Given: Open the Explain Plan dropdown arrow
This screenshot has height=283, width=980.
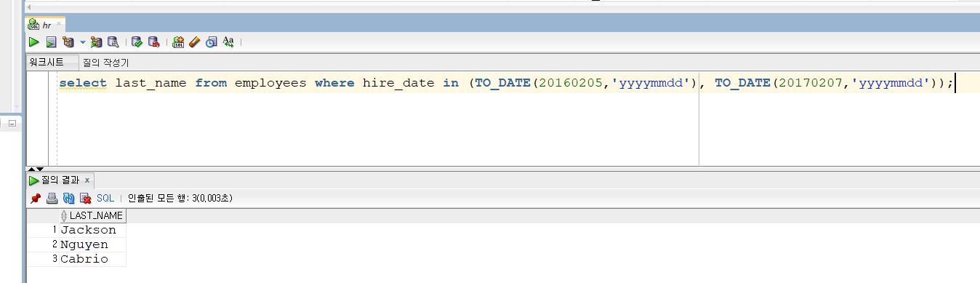Looking at the screenshot, I should pyautogui.click(x=82, y=42).
